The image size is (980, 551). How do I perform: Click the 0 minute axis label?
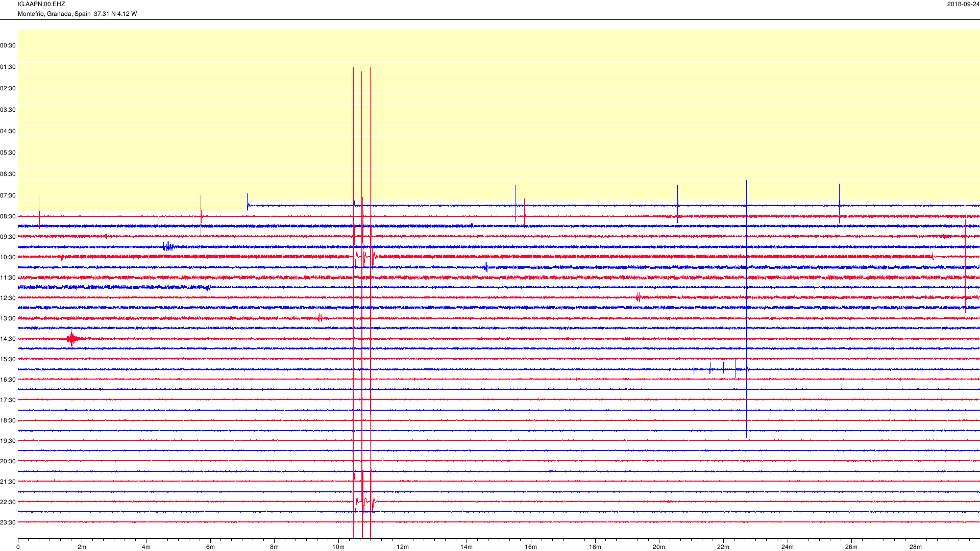coord(18,547)
